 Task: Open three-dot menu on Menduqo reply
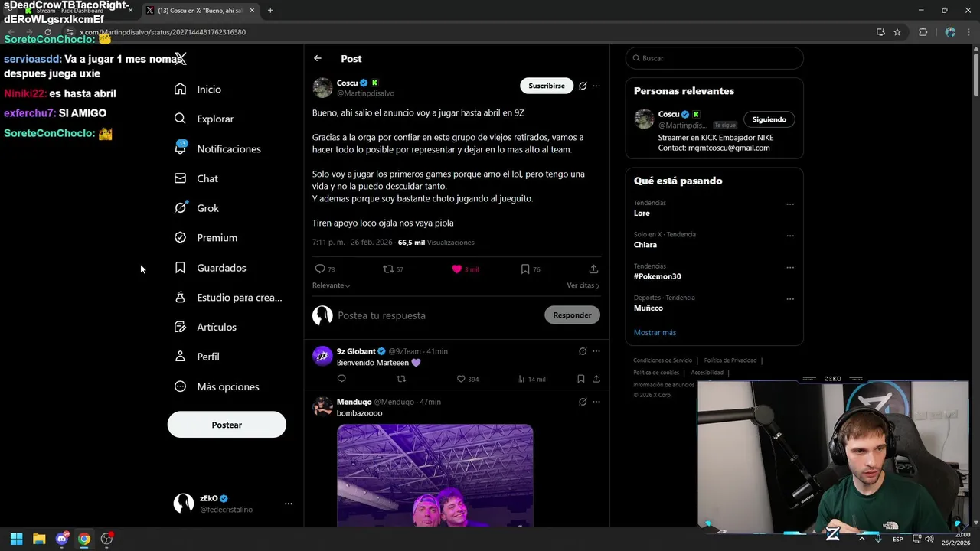pyautogui.click(x=596, y=402)
